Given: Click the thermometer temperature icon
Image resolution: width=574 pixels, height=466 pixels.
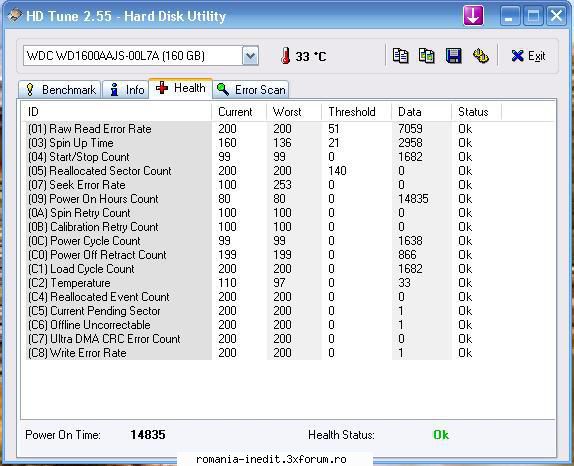Looking at the screenshot, I should [x=286, y=56].
